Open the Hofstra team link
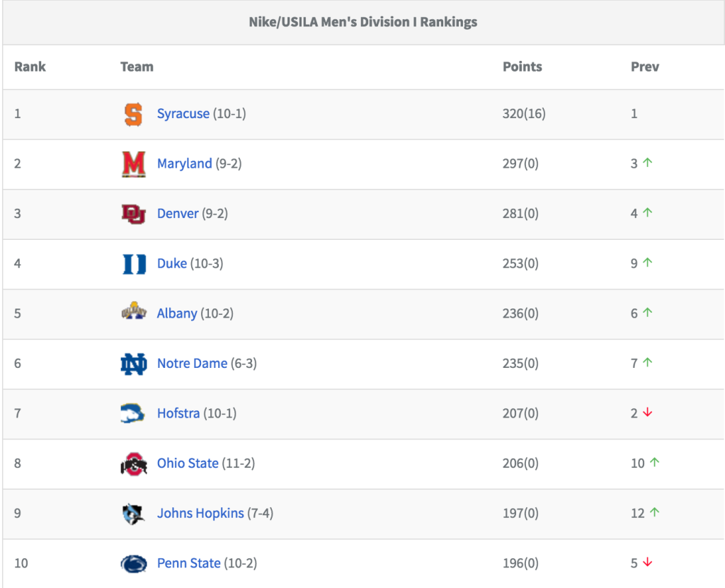725x588 pixels. coord(178,413)
